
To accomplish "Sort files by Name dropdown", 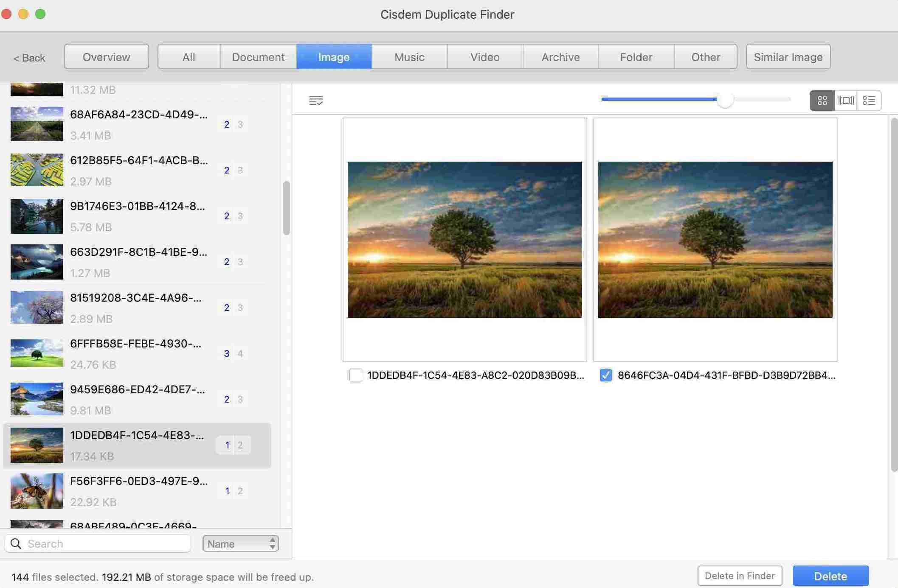I will [240, 543].
